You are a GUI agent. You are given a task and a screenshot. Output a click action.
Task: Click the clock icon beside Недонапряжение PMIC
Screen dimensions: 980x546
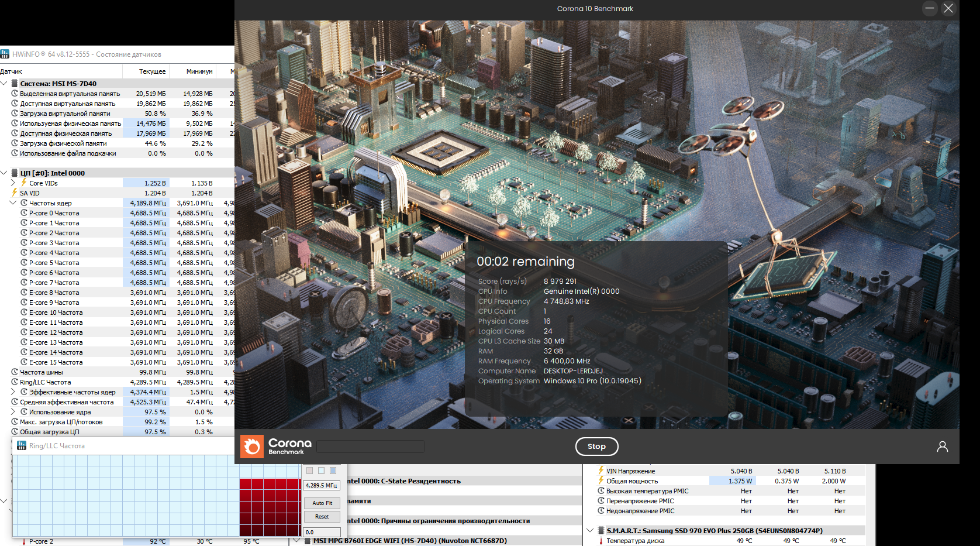[x=601, y=510]
